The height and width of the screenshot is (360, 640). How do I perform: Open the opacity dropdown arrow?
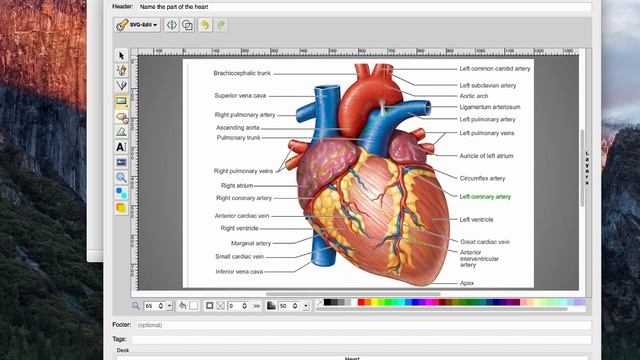tap(305, 306)
